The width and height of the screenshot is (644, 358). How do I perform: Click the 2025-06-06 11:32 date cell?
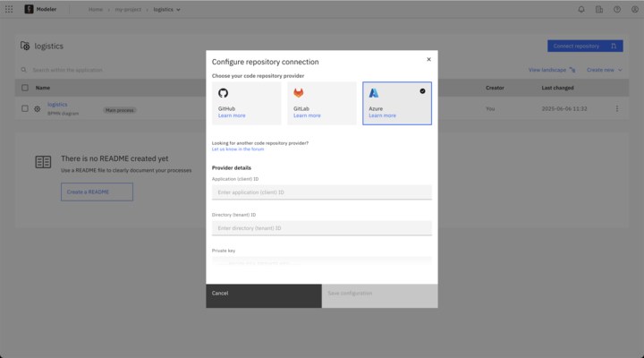tap(564, 108)
